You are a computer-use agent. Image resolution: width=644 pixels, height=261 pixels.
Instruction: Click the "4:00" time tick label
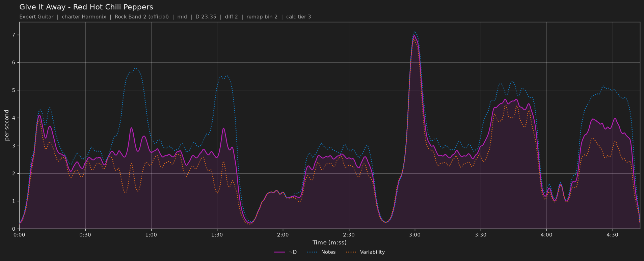[x=546, y=235]
